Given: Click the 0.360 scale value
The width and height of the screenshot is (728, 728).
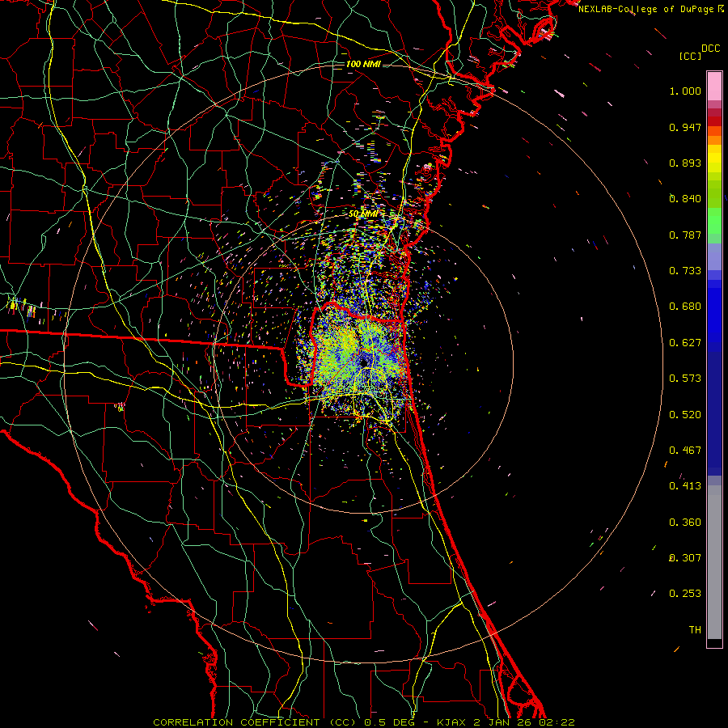Looking at the screenshot, I should [x=685, y=523].
